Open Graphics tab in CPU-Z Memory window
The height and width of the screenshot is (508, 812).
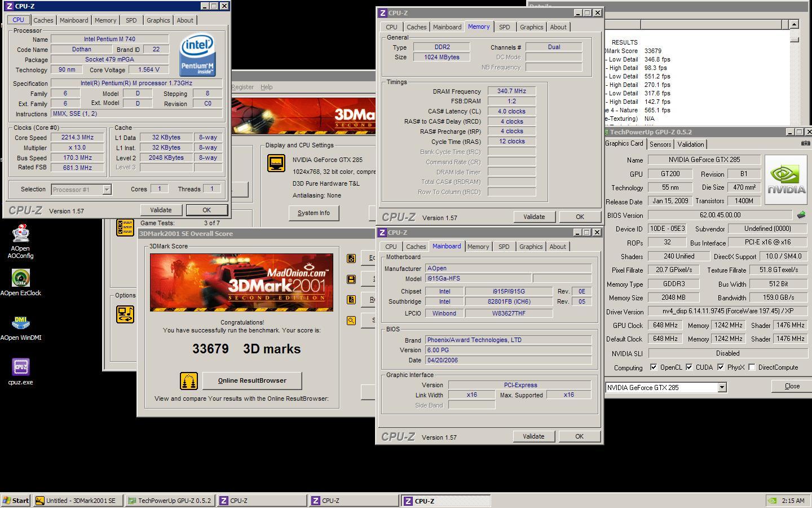[x=531, y=27]
